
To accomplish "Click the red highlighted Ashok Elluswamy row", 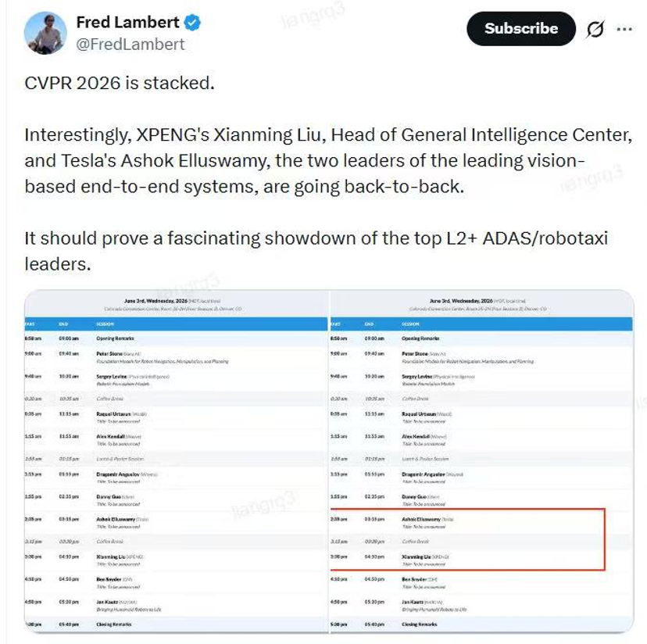I will coord(467,523).
